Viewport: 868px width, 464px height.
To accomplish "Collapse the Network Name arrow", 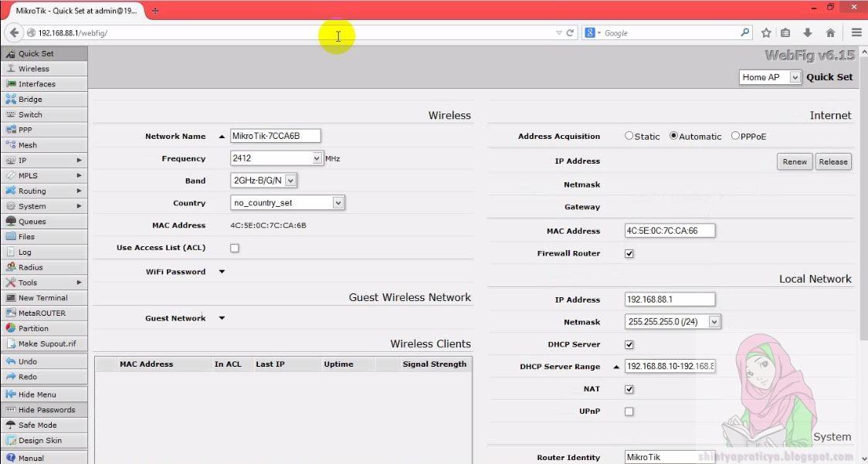I will pos(222,136).
